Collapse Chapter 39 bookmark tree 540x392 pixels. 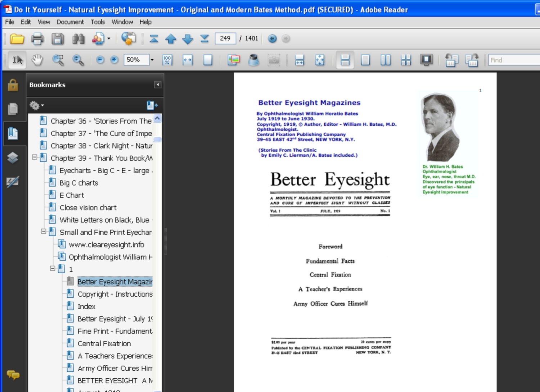(35, 157)
